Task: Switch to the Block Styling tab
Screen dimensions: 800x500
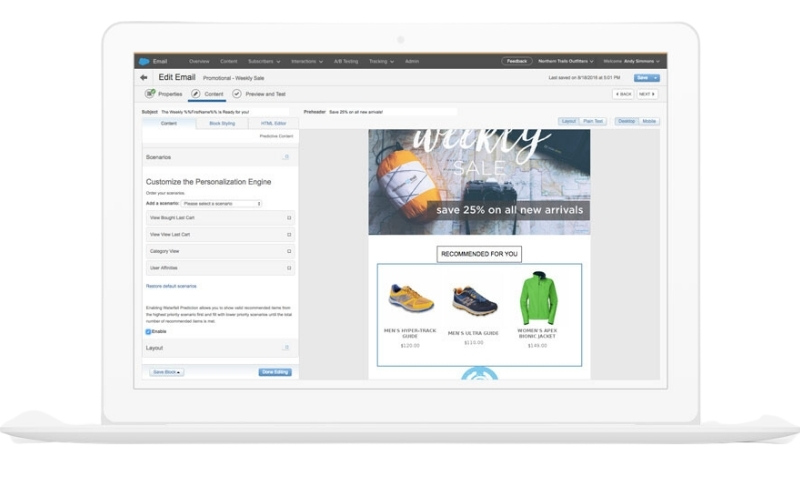Action: (x=221, y=123)
